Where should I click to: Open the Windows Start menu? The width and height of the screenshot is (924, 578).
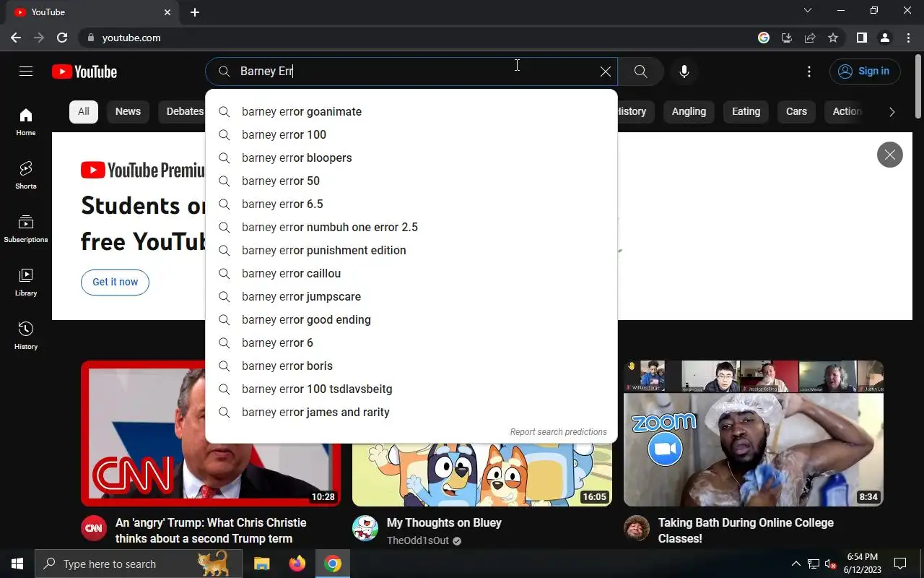coord(17,564)
